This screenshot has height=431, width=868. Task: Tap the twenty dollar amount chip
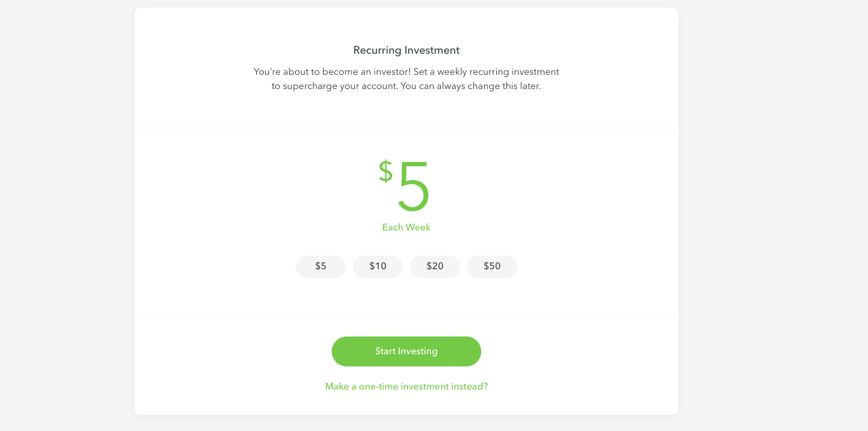point(435,266)
